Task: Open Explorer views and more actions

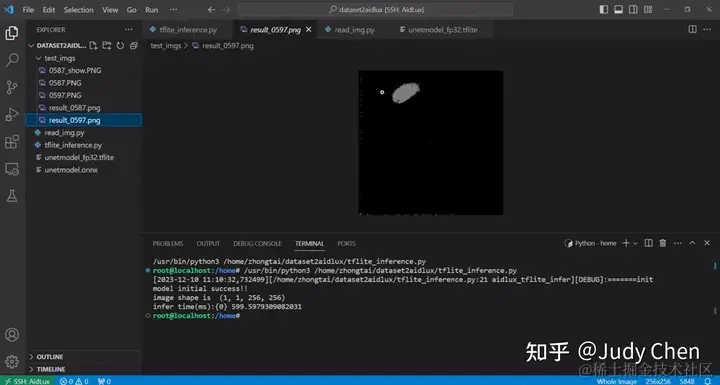Action: tap(129, 29)
